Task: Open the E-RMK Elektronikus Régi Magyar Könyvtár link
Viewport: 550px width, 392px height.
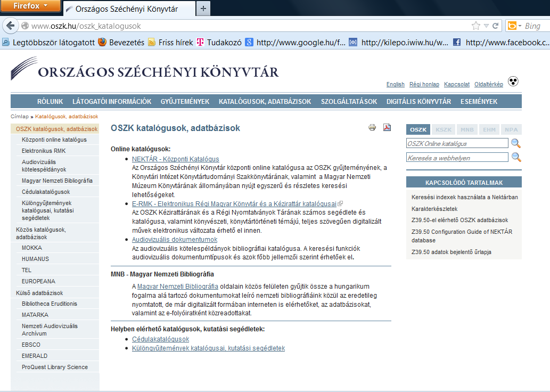Action: coord(234,203)
